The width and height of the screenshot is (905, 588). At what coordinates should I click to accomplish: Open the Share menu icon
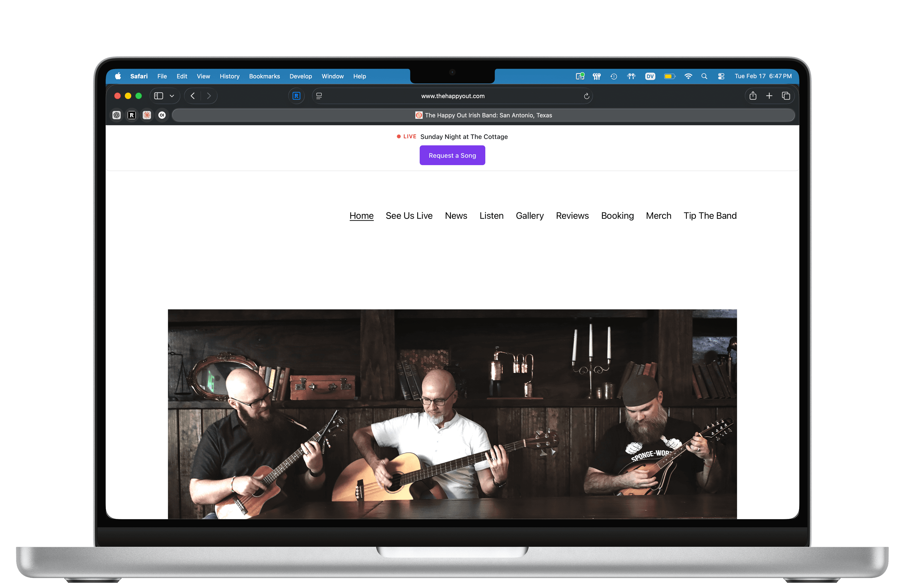753,96
